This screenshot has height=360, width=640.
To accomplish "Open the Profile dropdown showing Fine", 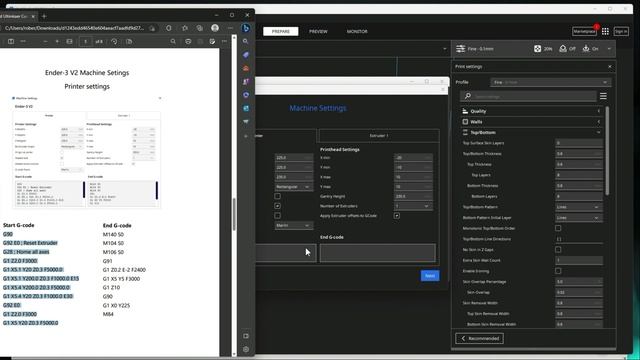I will (550, 82).
